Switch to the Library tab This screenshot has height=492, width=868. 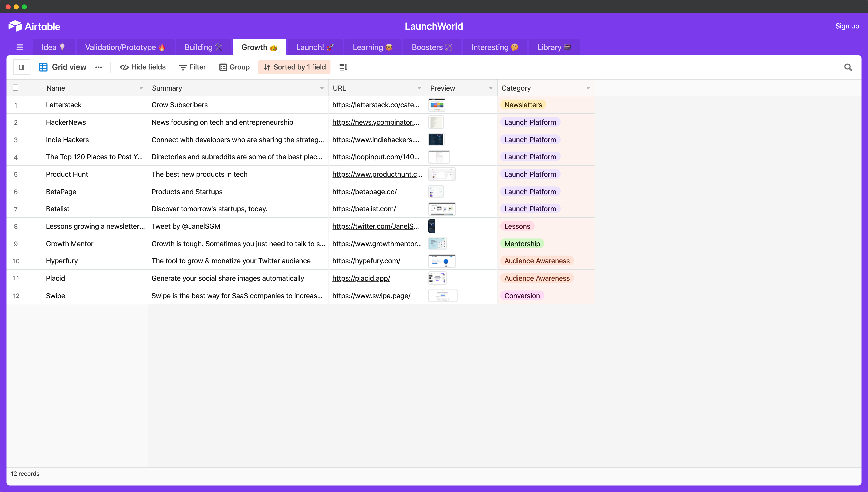554,47
